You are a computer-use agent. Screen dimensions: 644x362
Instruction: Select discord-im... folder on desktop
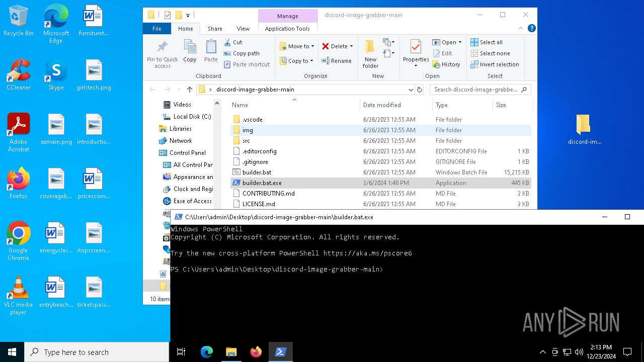[x=584, y=130]
